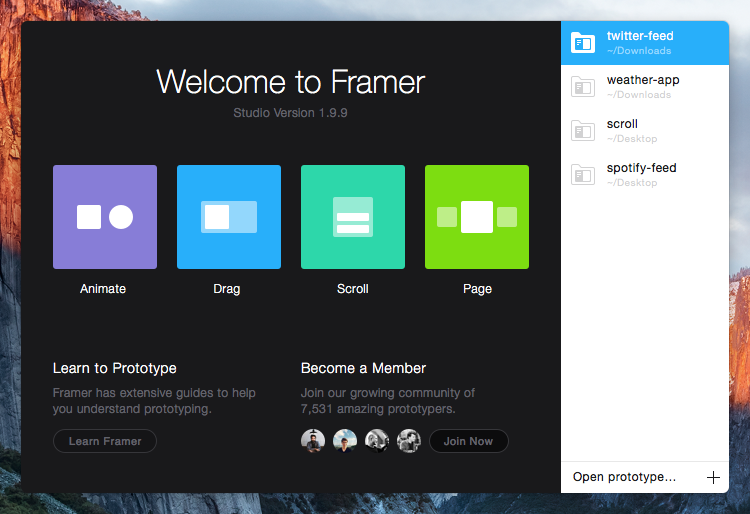Open the Scroll example tile
The width and height of the screenshot is (750, 514).
click(353, 217)
